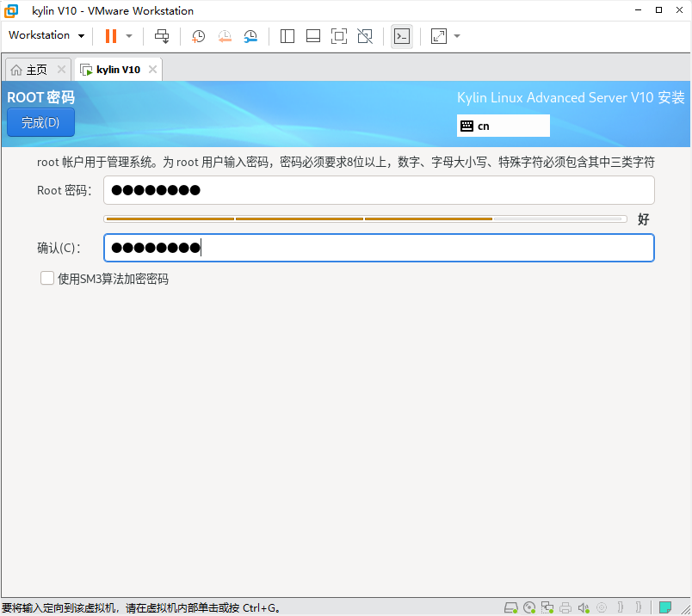Close the 主页 tab
Image resolution: width=692 pixels, height=616 pixels.
tap(61, 70)
